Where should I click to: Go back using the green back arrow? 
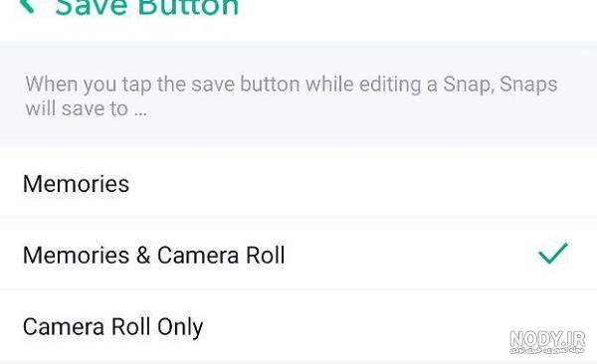26,5
